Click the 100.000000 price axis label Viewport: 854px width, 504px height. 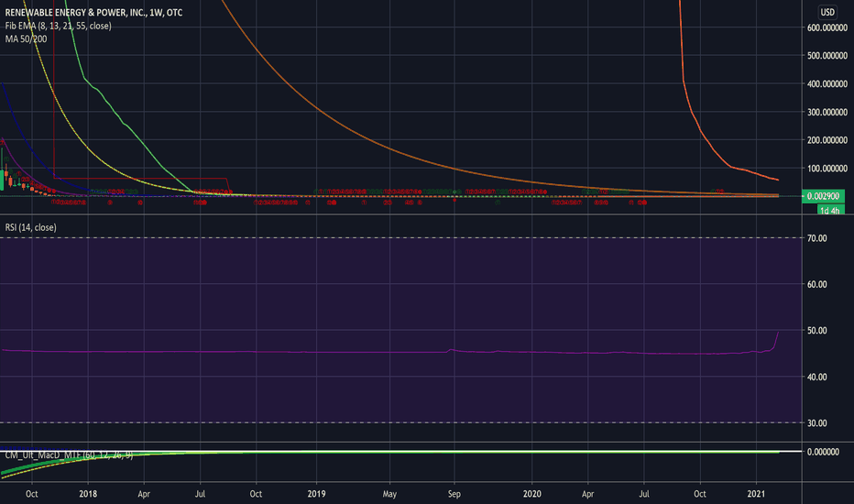(x=827, y=169)
